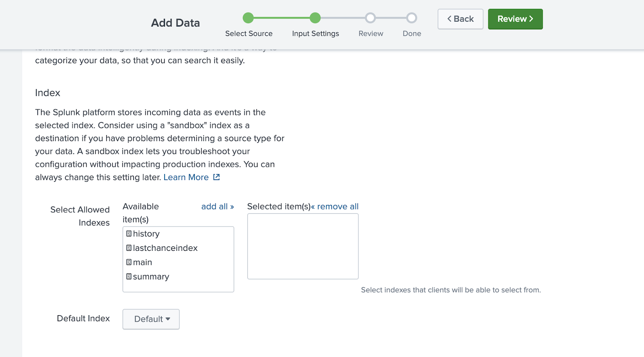Click the Input Settings step circle
The height and width of the screenshot is (357, 644).
tap(315, 18)
